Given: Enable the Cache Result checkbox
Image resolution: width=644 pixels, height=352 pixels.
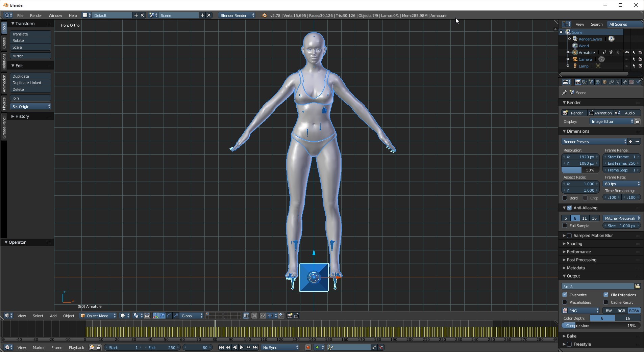Looking at the screenshot, I should click(606, 302).
